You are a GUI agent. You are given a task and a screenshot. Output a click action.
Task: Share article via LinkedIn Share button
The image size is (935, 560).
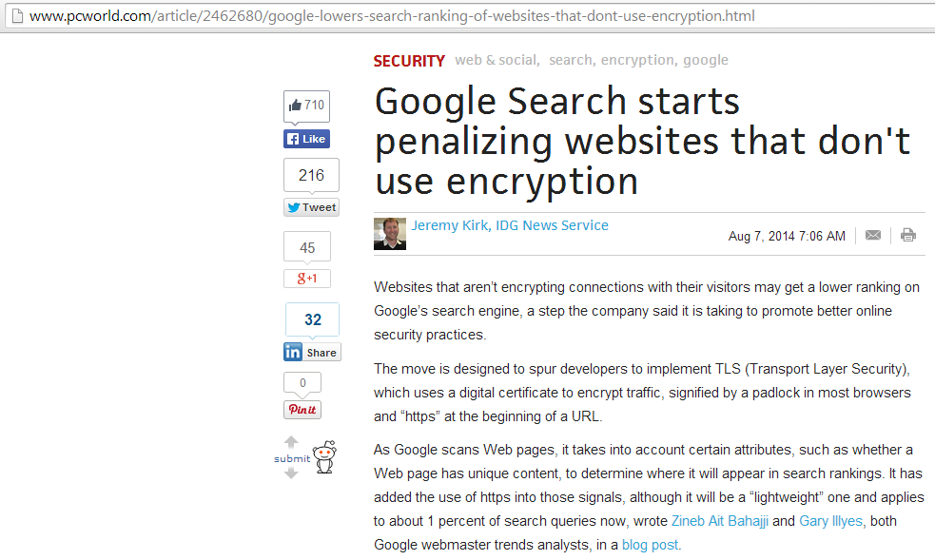click(312, 352)
